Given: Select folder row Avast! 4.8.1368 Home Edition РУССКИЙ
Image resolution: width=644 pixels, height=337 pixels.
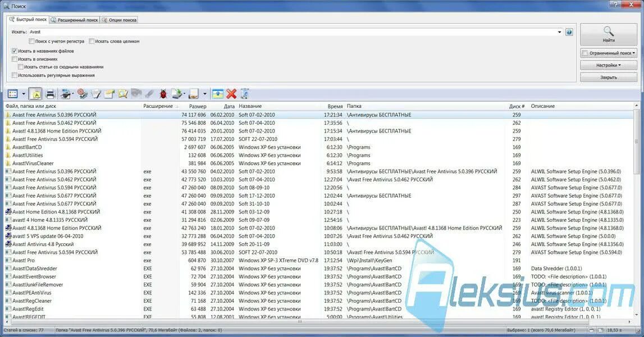Looking at the screenshot, I should 318,131.
